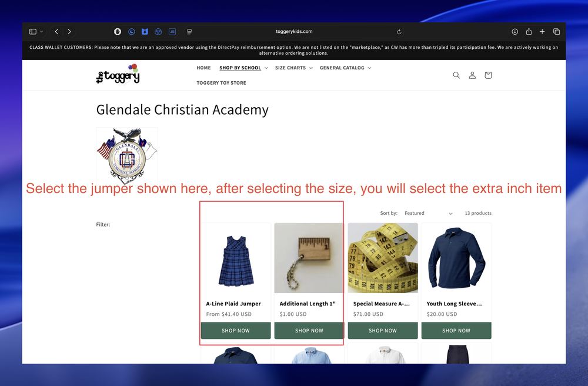Click SHOP NOW under A-Line Plaid Jumper

click(236, 331)
